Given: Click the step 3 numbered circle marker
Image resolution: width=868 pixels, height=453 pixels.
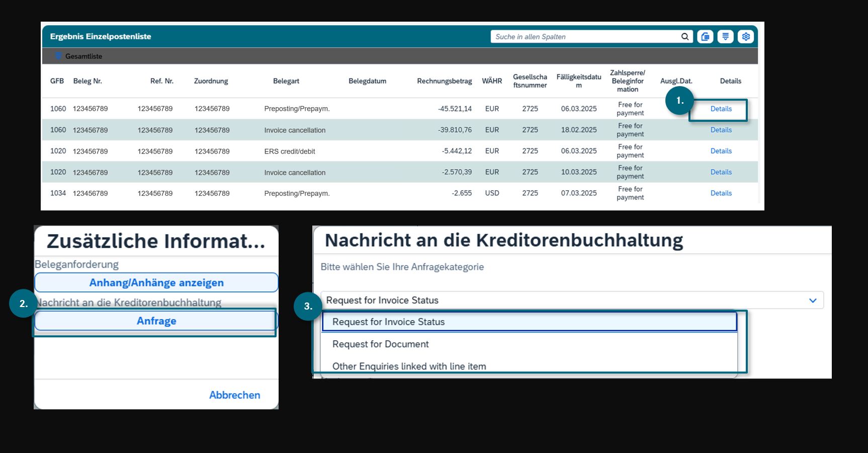Looking at the screenshot, I should (308, 306).
